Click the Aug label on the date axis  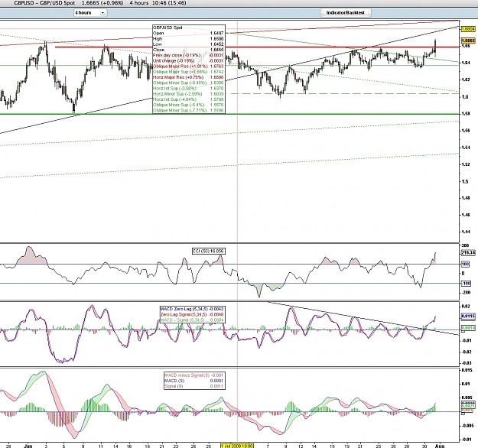pos(439,446)
